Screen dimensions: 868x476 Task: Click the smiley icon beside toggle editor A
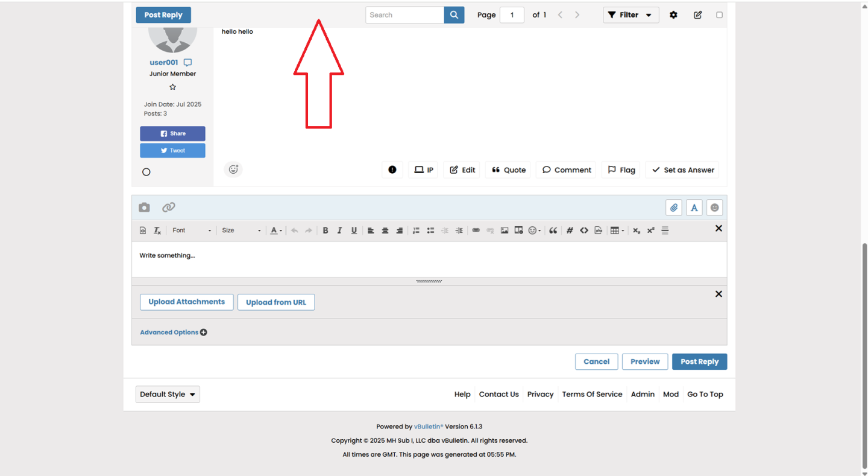(714, 208)
